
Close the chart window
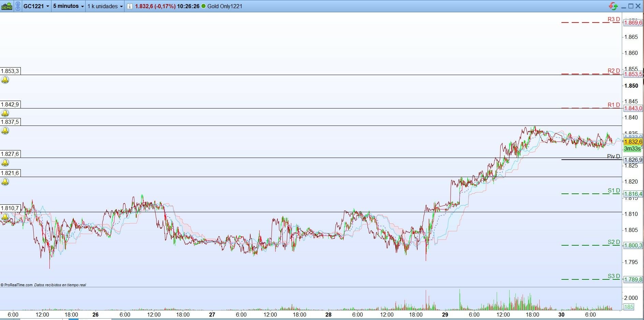click(x=638, y=6)
